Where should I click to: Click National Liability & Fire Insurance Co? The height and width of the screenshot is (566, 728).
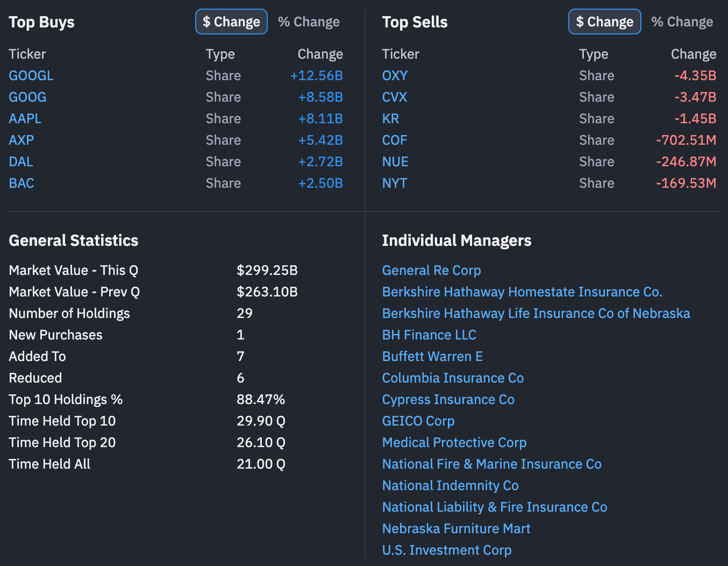495,507
